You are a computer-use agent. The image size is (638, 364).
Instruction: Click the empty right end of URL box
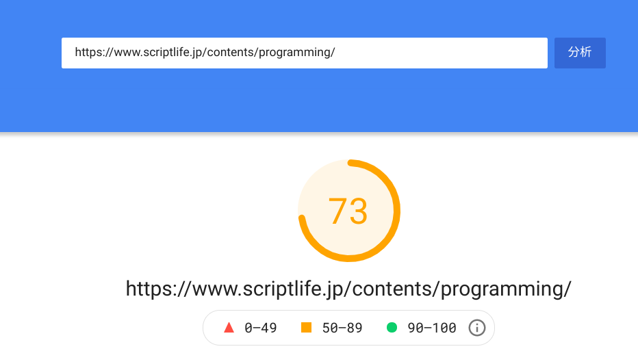479,53
